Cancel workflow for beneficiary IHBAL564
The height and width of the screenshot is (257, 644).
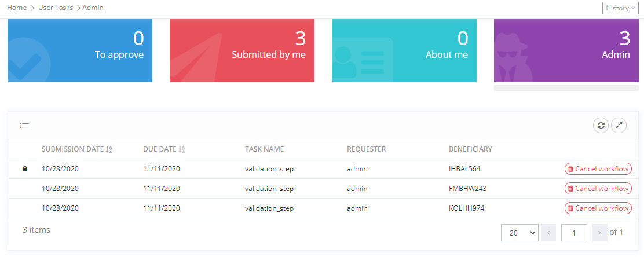[x=598, y=169]
